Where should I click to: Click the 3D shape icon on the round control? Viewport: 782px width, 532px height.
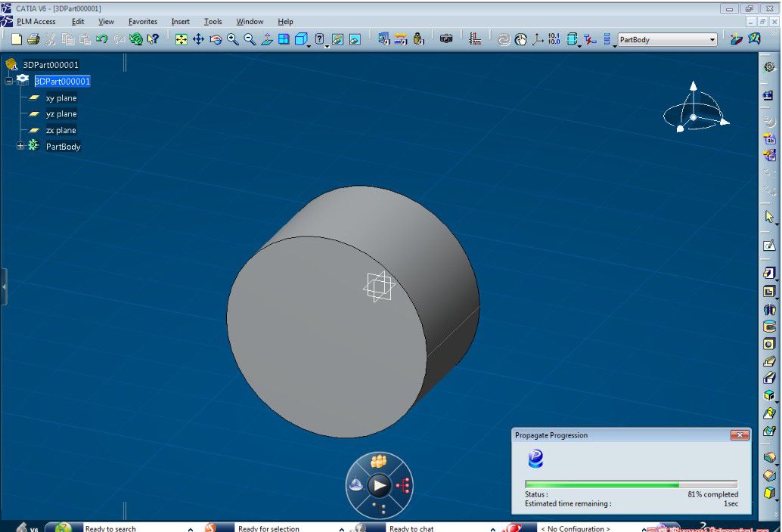(355, 485)
